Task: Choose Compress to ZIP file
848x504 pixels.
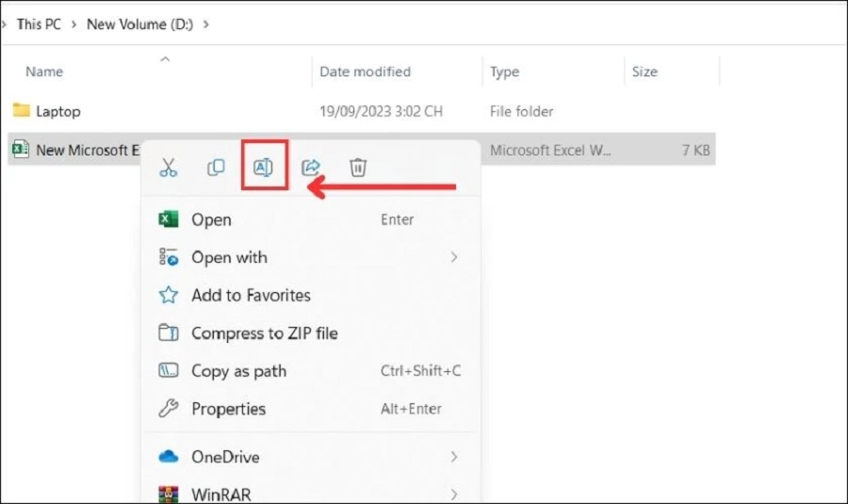Action: pyautogui.click(x=310, y=333)
